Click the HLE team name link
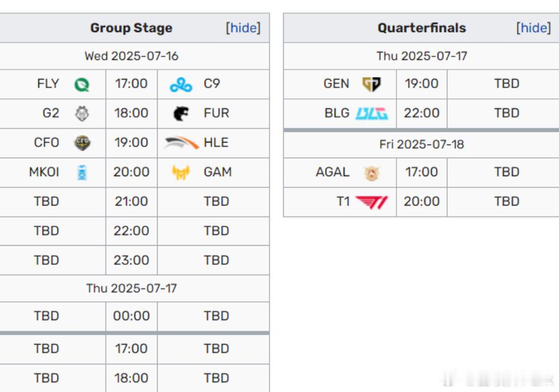This screenshot has height=392, width=559. [x=216, y=143]
